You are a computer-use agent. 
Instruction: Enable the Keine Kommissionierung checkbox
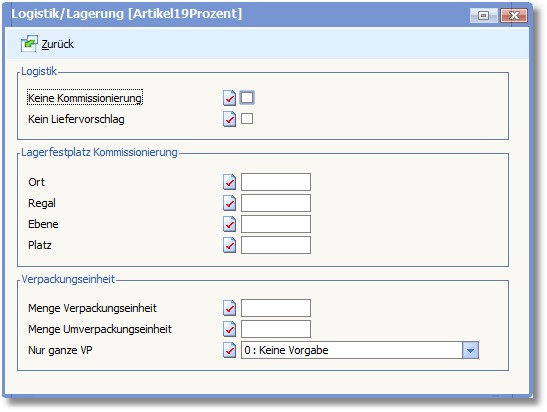pos(247,98)
